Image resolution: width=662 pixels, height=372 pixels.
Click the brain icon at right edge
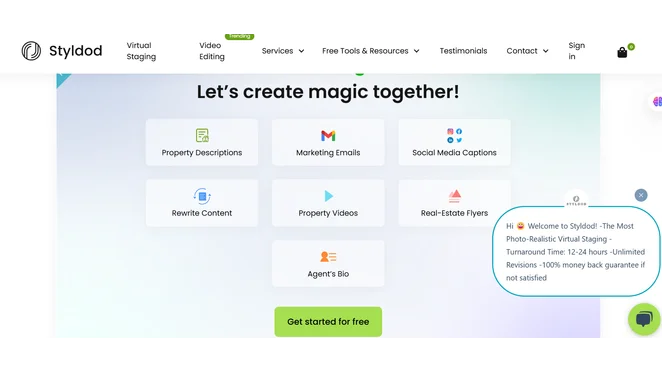[x=657, y=101]
